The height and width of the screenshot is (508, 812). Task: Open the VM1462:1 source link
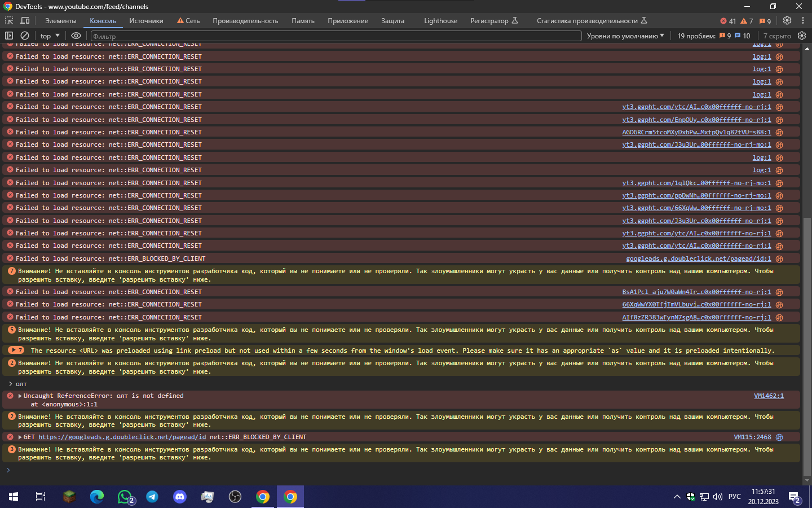(769, 396)
